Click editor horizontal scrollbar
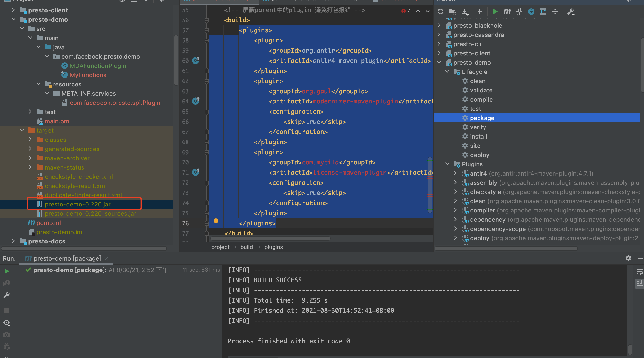The width and height of the screenshot is (644, 358). (x=270, y=238)
